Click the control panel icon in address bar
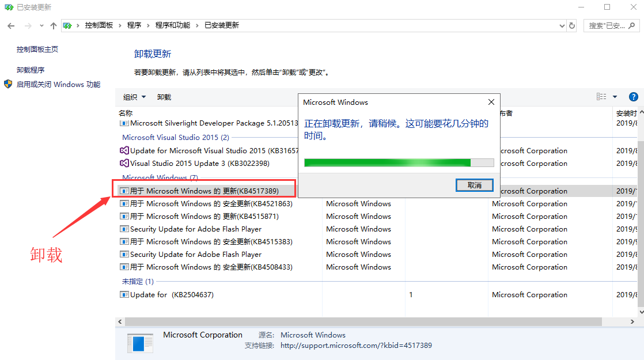644x360 pixels. (x=67, y=25)
